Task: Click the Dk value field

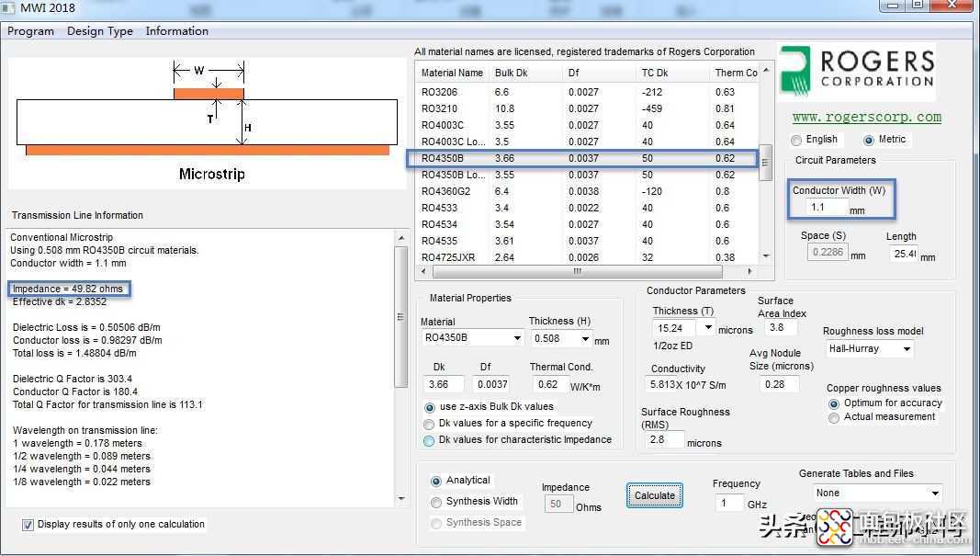Action: click(443, 384)
